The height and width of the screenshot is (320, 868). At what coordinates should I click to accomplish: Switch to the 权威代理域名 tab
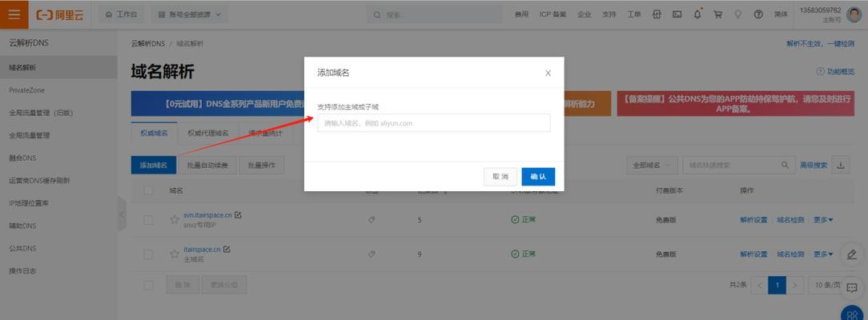point(207,133)
